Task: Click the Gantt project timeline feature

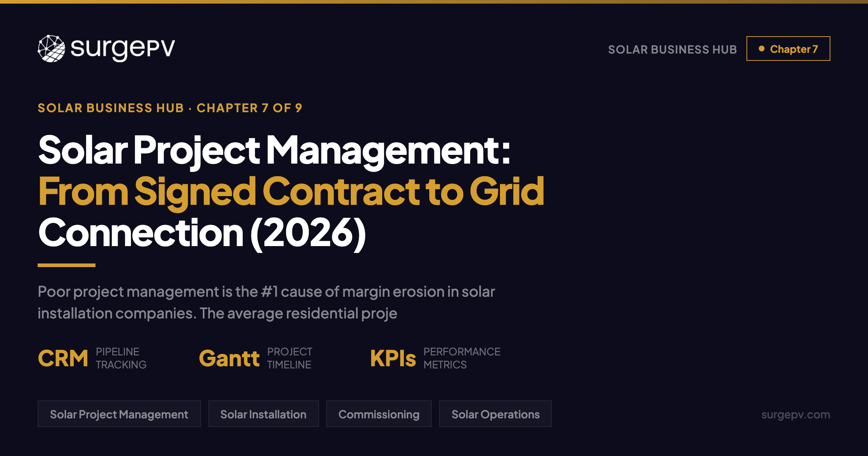Action: click(x=230, y=358)
